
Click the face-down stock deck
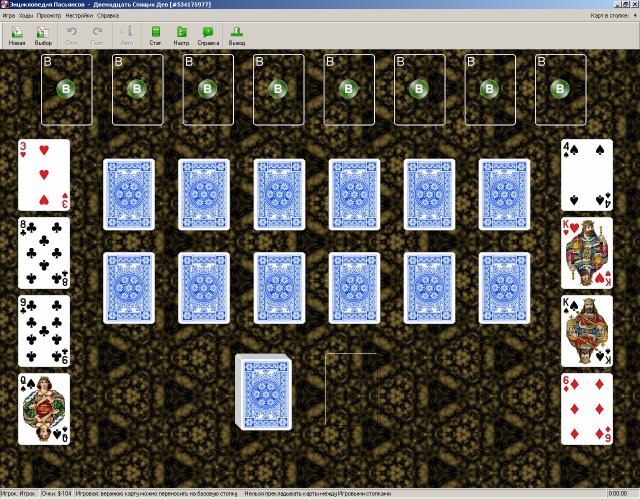261,390
